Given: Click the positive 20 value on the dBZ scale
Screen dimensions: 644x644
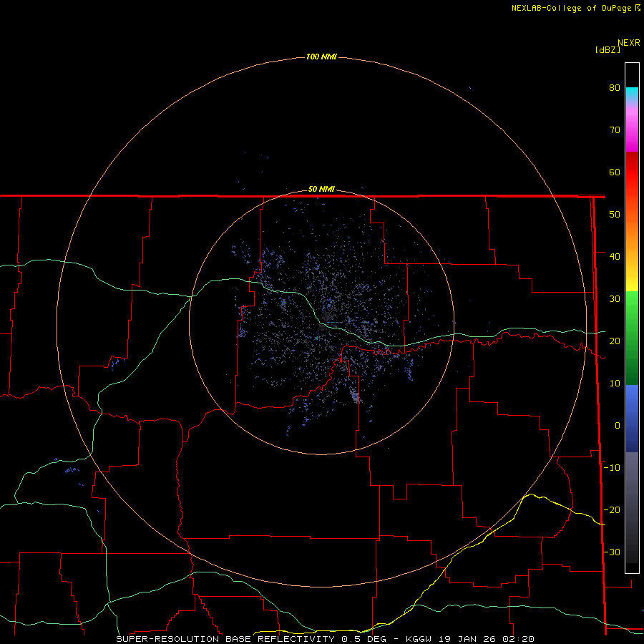Looking at the screenshot, I should pyautogui.click(x=615, y=341).
